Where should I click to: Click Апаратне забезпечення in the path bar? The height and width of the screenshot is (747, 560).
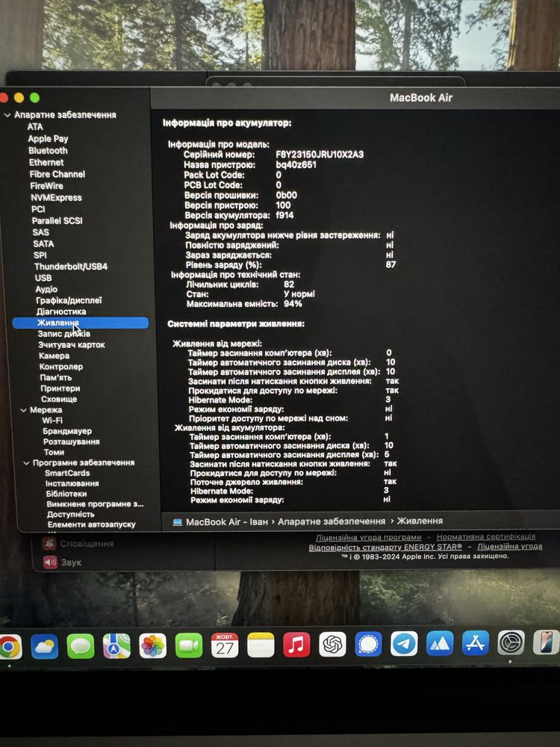(332, 521)
